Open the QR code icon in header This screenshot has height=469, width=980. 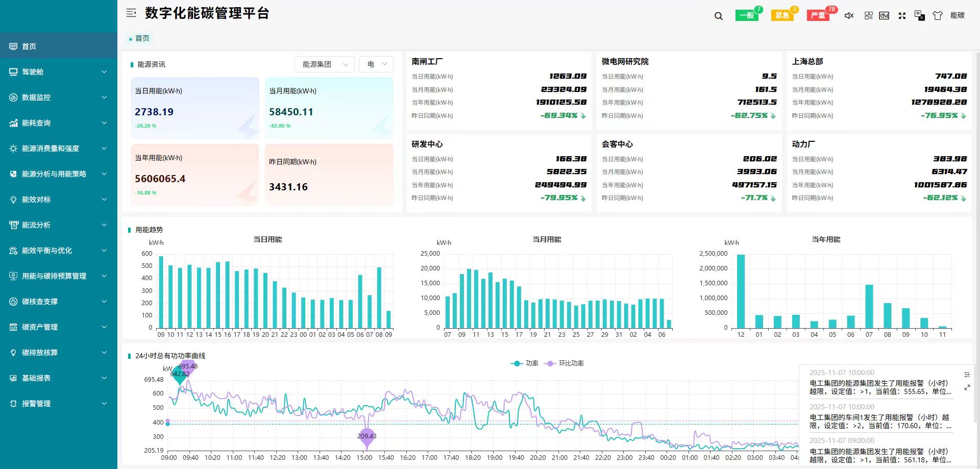869,16
